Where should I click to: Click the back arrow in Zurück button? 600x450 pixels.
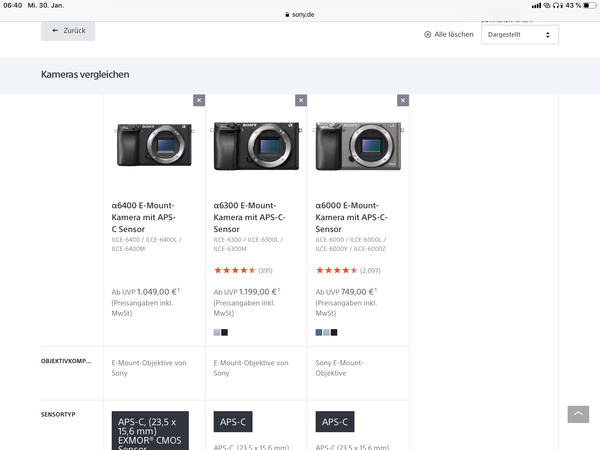point(55,31)
